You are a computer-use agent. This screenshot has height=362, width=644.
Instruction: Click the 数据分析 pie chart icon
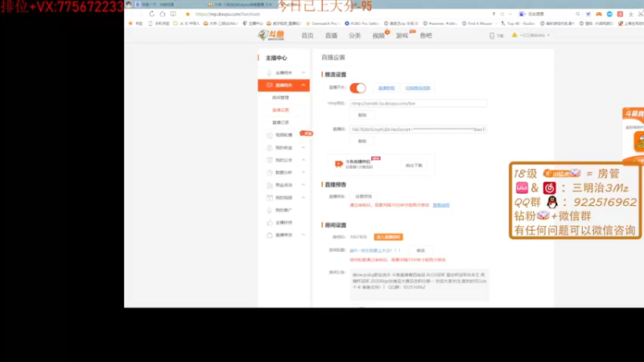[x=270, y=172]
